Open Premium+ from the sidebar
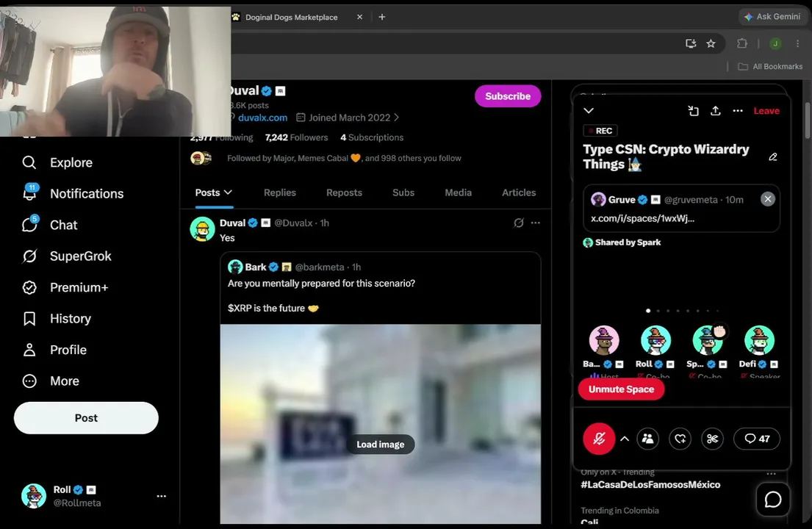 (65, 287)
